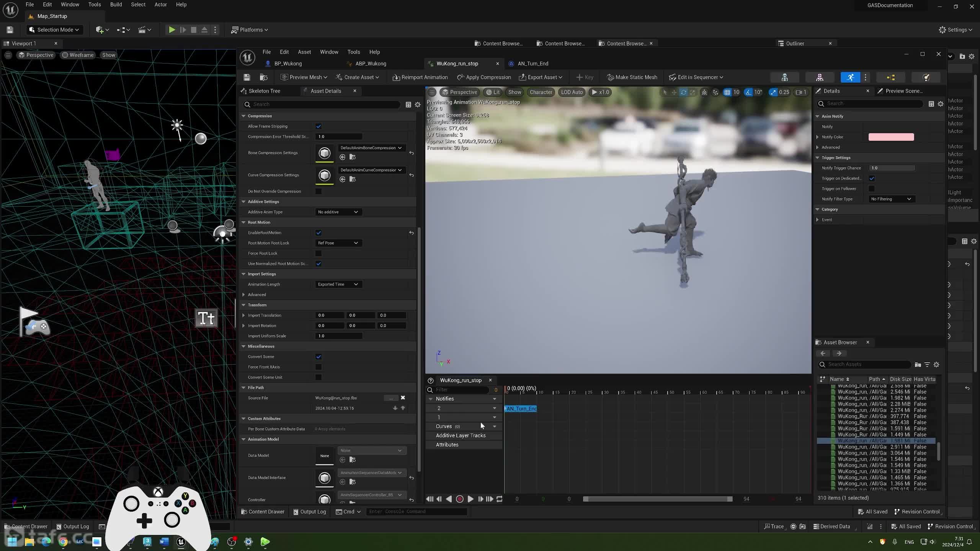
Task: Reset EnableRootMotion to default arrow
Action: 412,233
